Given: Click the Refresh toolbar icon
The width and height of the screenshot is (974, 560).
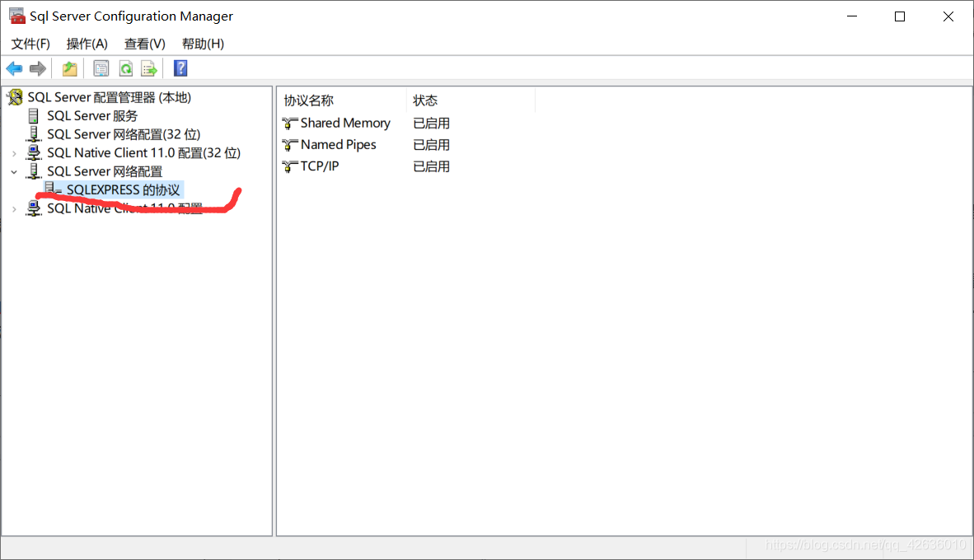Looking at the screenshot, I should pos(126,68).
